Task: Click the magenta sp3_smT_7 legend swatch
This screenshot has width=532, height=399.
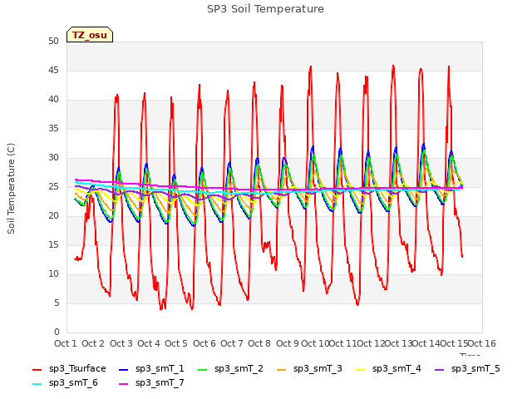Action: 124,384
